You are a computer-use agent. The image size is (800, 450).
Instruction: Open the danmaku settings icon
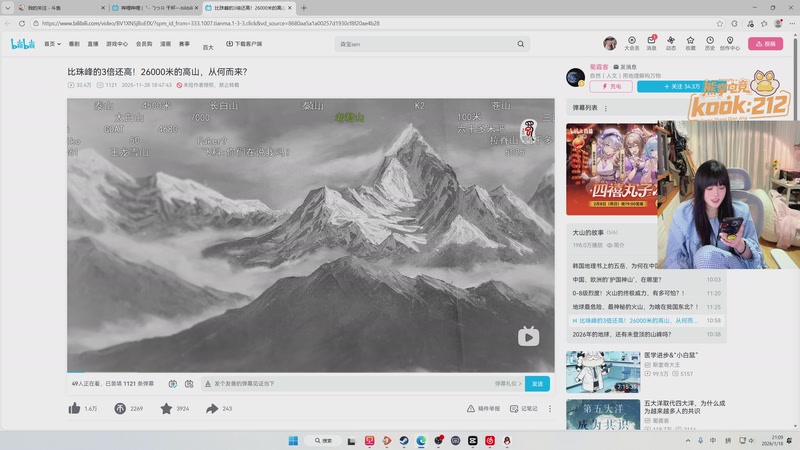click(x=189, y=384)
